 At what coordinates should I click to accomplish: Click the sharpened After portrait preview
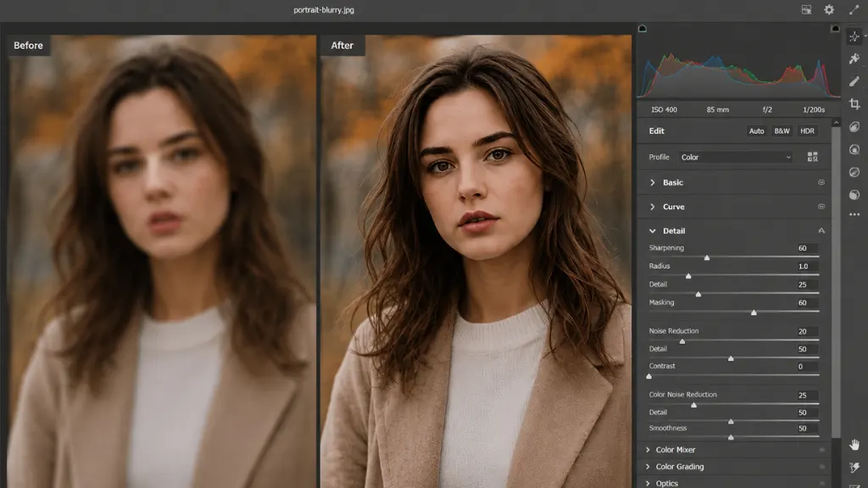click(476, 261)
